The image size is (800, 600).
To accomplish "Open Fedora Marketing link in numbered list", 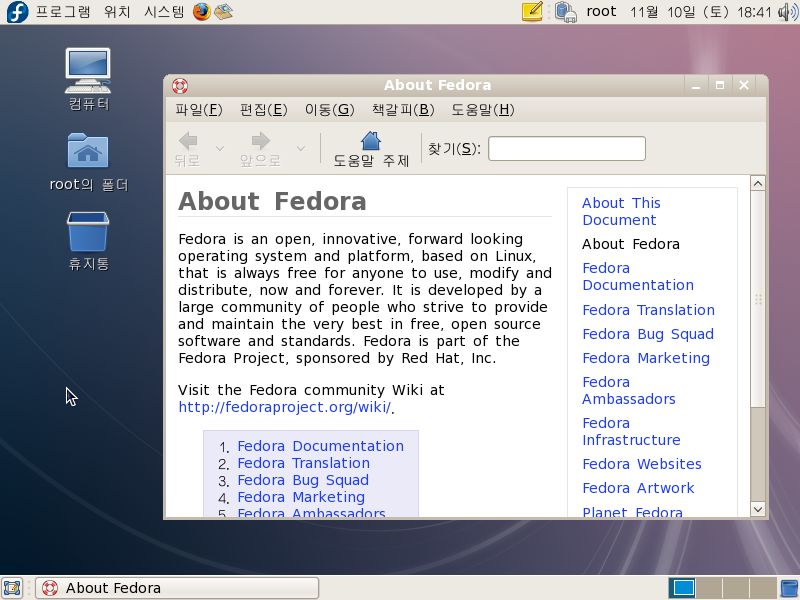I will tap(301, 497).
